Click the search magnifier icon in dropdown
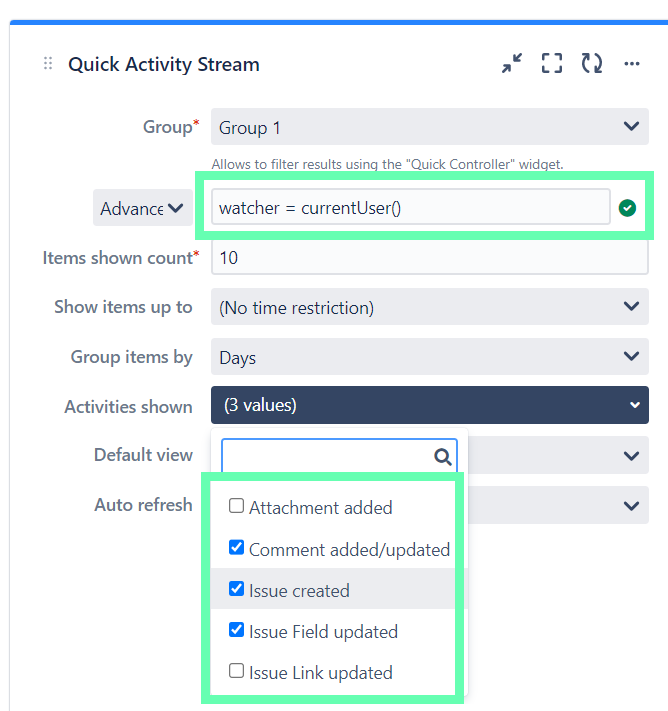Screen dimensions: 668x711 tap(443, 457)
